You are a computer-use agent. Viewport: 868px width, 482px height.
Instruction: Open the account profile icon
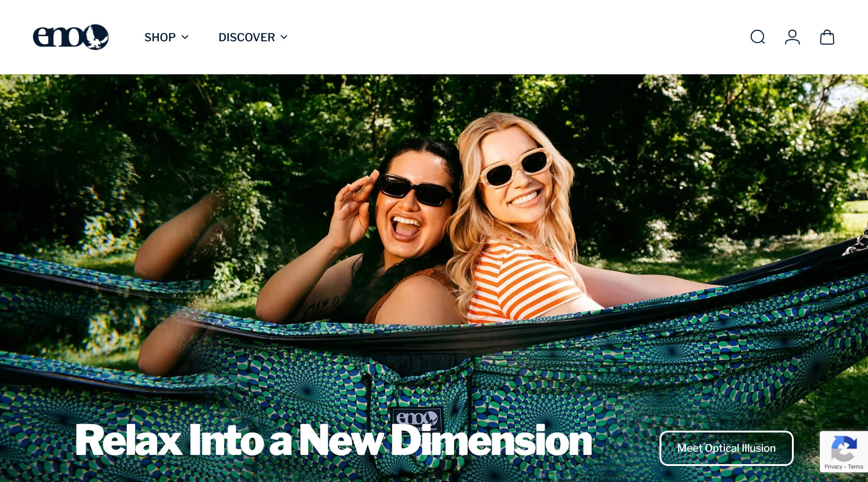point(792,37)
